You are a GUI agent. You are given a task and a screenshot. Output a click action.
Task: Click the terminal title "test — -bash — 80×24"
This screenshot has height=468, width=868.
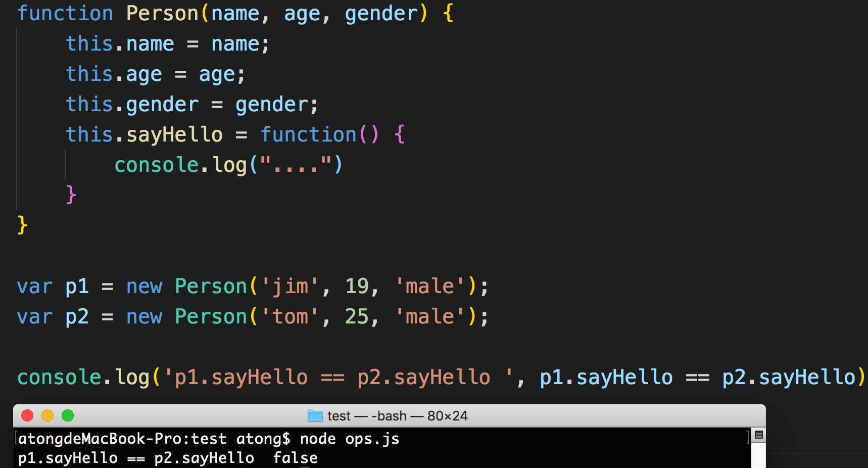click(397, 416)
